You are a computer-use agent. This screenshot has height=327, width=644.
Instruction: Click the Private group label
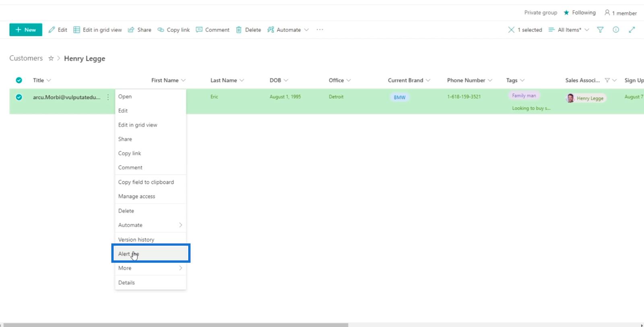tap(541, 12)
